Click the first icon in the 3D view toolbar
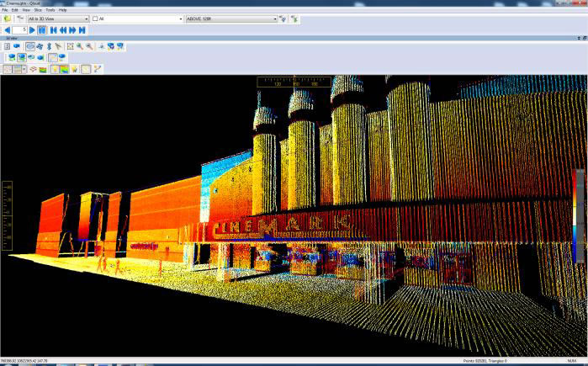Image resolution: width=588 pixels, height=366 pixels. click(7, 46)
